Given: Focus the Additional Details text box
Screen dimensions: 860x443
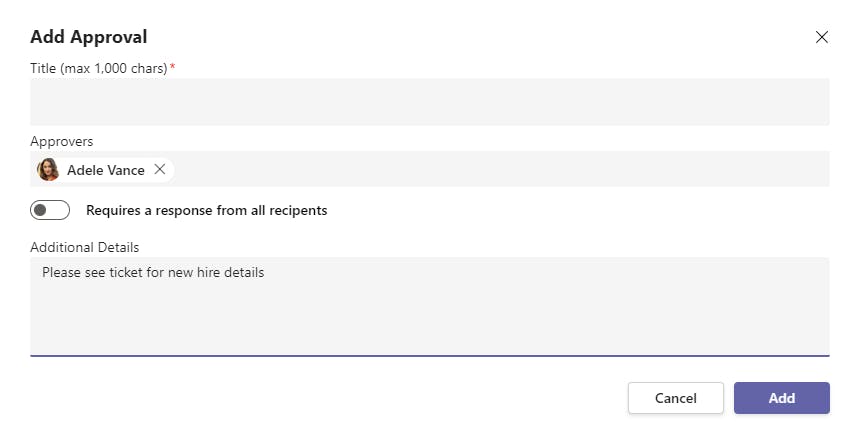Looking at the screenshot, I should pos(430,315).
